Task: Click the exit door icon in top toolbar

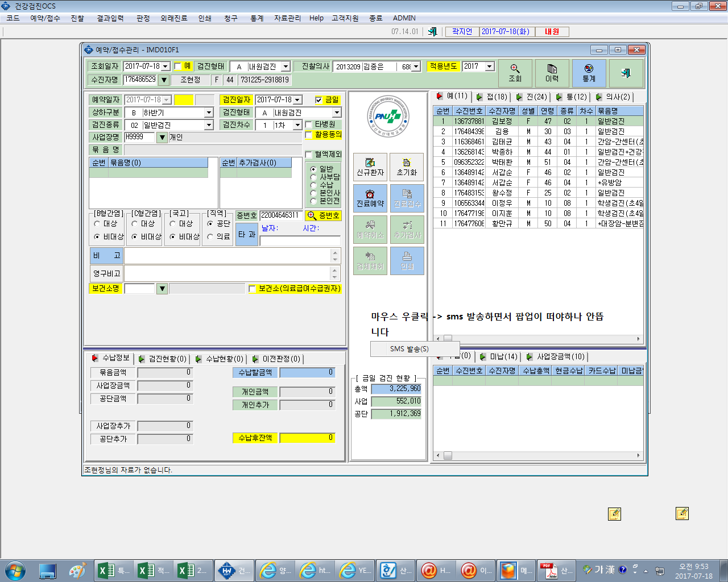Action: pos(432,32)
